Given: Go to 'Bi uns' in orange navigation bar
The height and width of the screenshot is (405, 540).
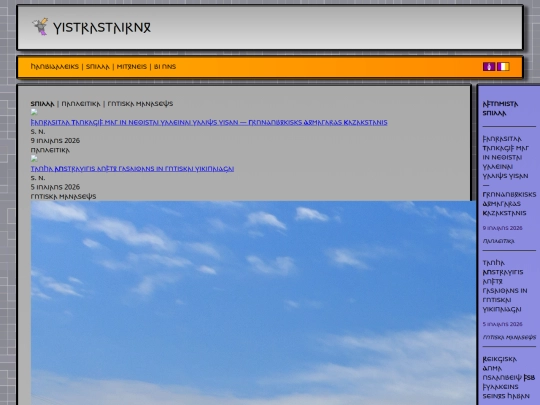Looking at the screenshot, I should tap(165, 67).
